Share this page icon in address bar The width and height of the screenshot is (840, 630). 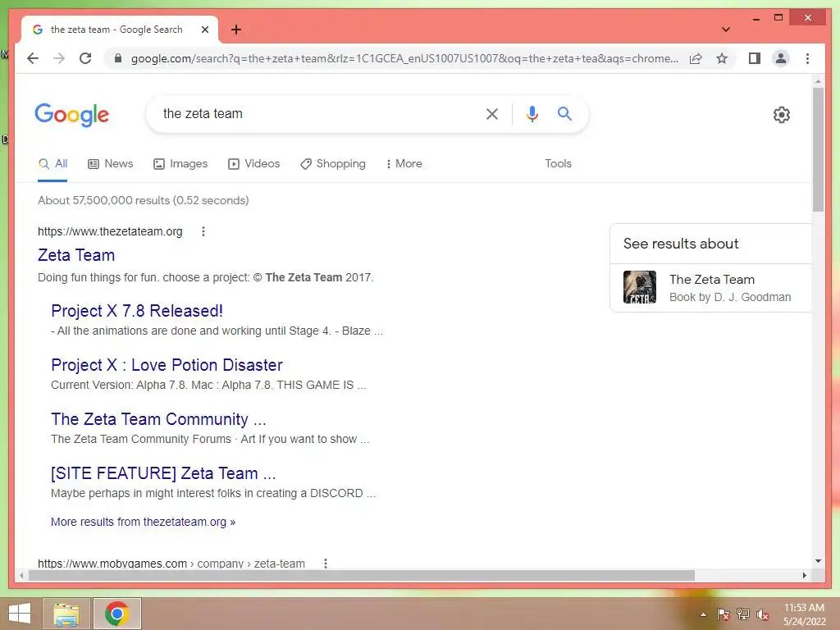696,58
